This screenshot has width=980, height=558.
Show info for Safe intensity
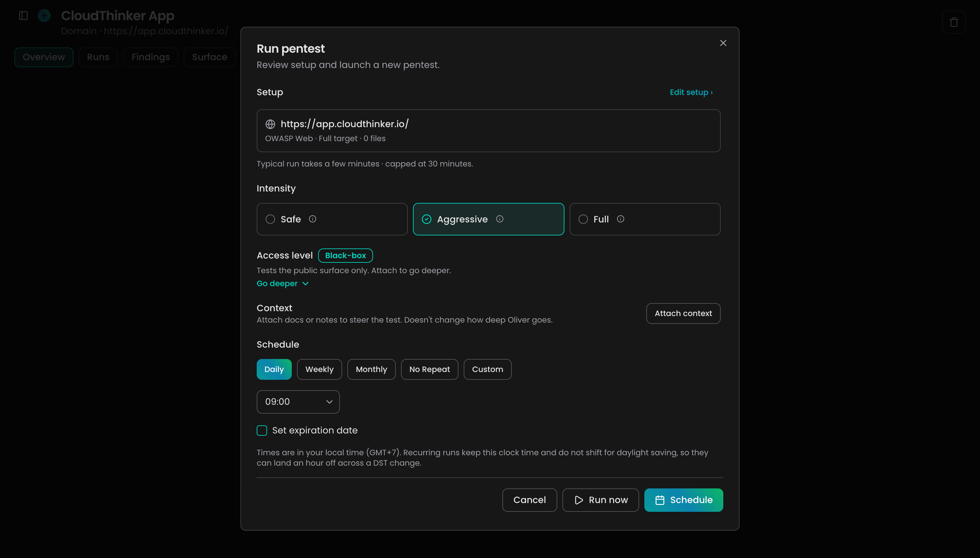(313, 219)
